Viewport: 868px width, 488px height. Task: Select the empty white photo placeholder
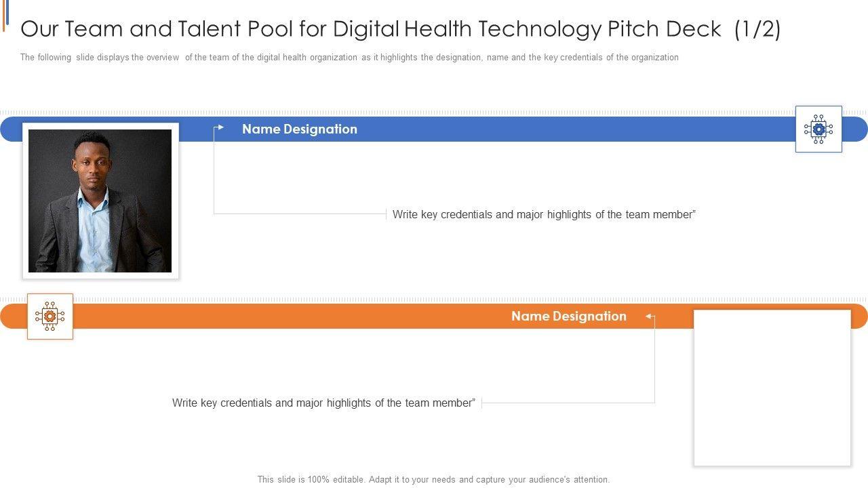coord(772,388)
